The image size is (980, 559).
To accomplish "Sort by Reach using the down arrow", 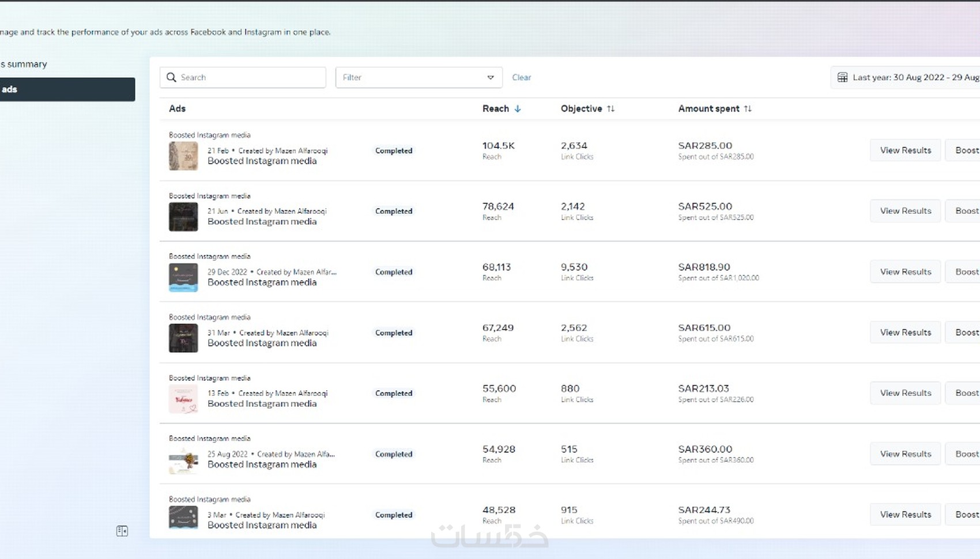I will [x=518, y=108].
